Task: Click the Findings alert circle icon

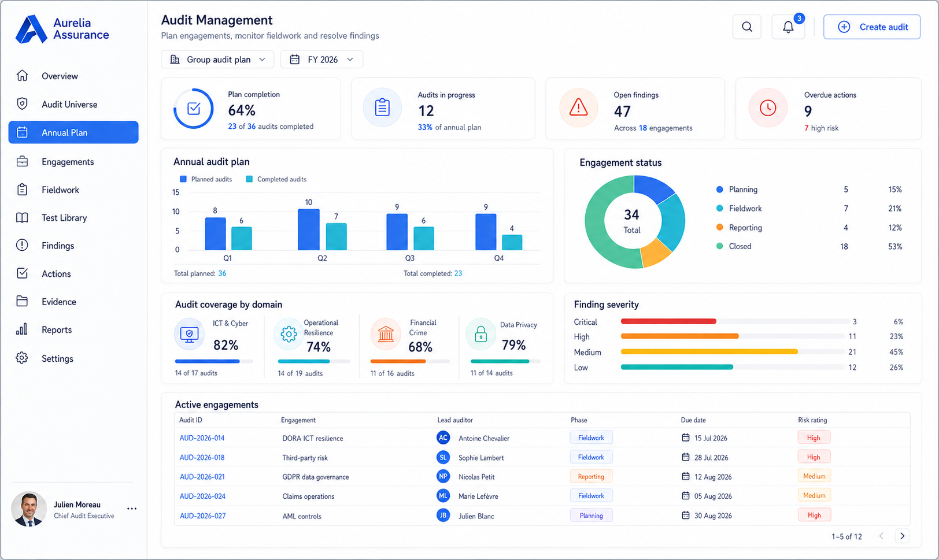Action: (22, 245)
